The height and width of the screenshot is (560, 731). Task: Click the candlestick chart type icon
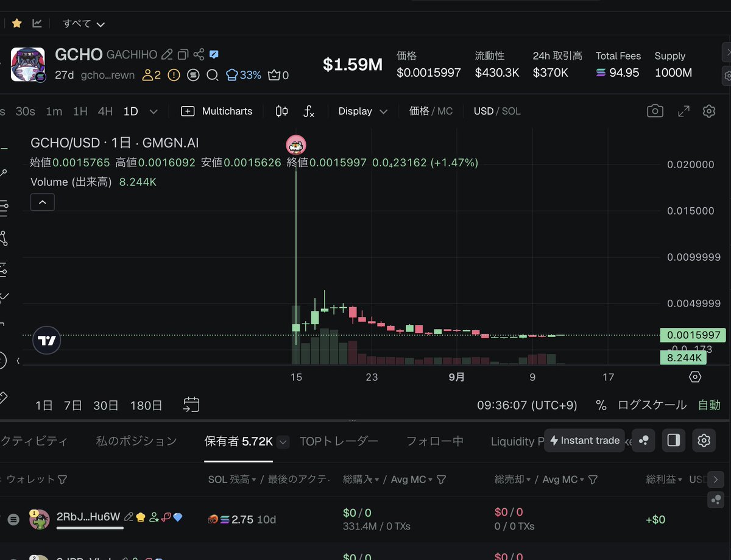281,111
